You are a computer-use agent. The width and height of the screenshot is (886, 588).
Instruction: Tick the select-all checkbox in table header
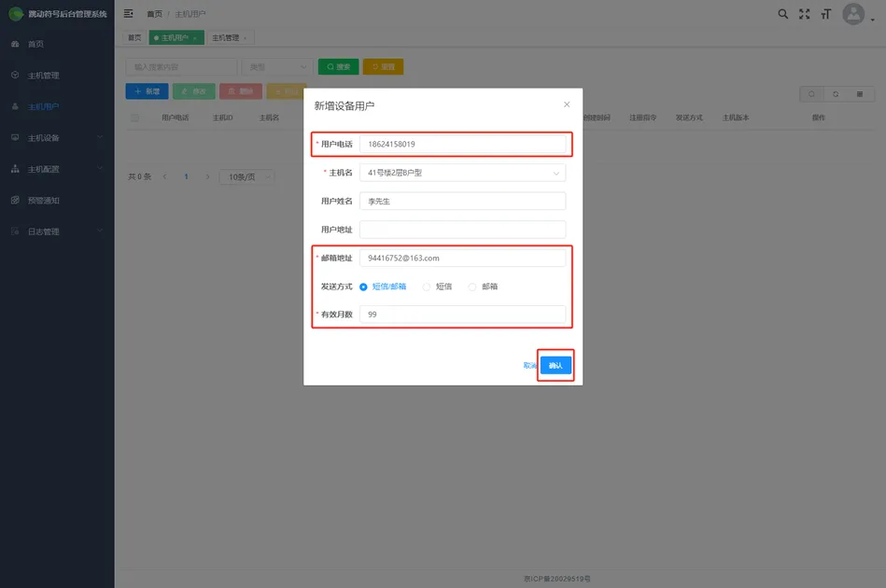click(134, 118)
